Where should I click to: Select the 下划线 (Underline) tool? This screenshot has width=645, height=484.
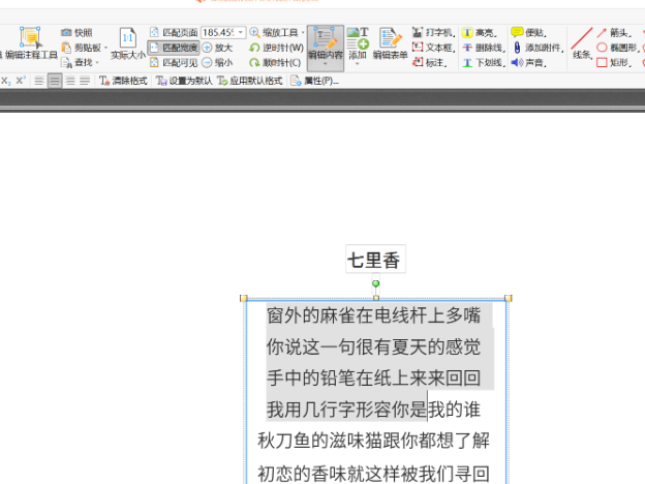pyautogui.click(x=484, y=63)
